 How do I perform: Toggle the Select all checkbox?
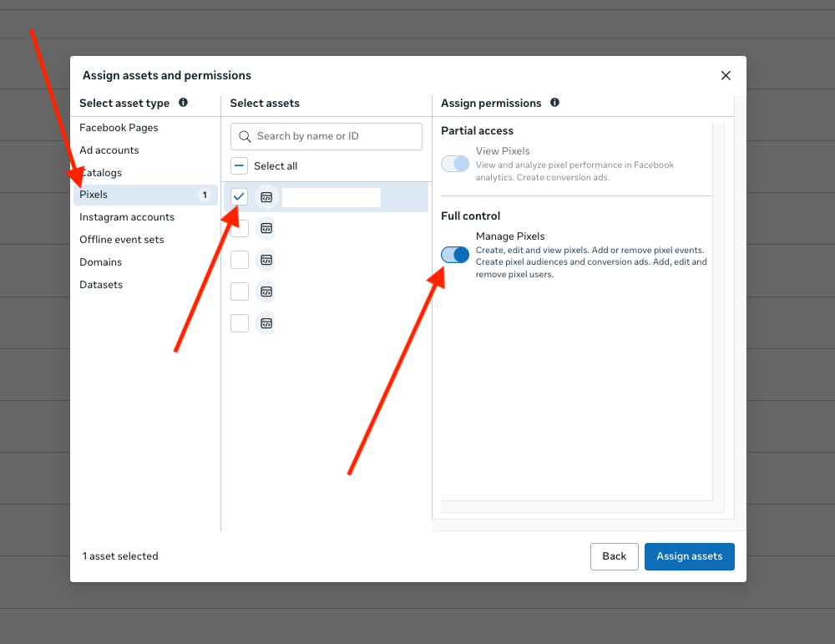[x=240, y=166]
